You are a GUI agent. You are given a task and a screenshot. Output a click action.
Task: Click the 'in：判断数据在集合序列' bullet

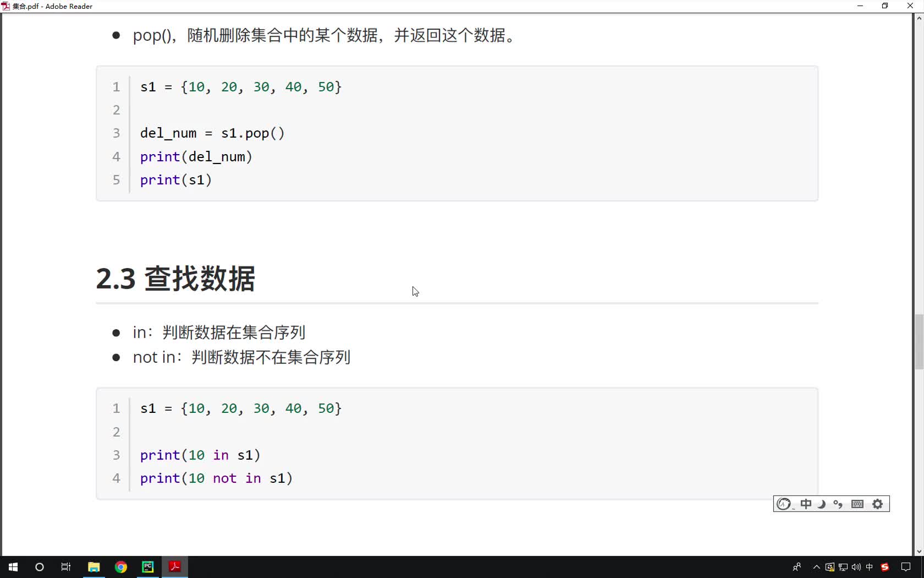click(x=219, y=332)
